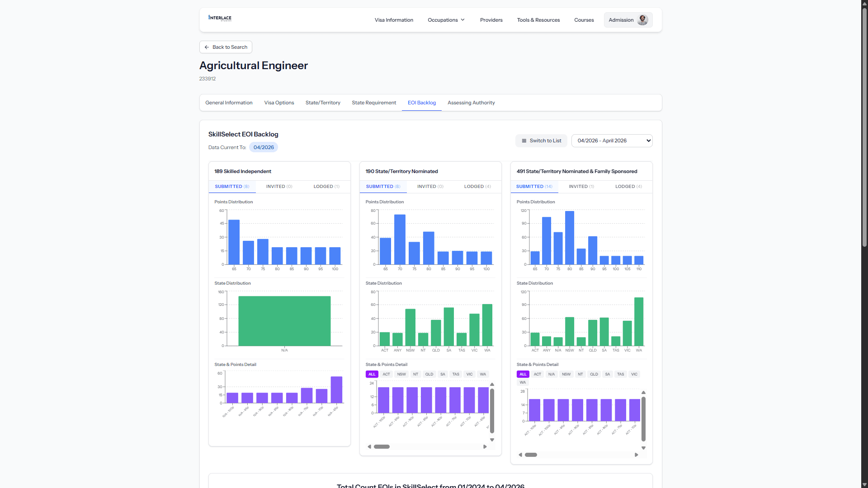Click the list icon in Switch to List

[x=524, y=141]
